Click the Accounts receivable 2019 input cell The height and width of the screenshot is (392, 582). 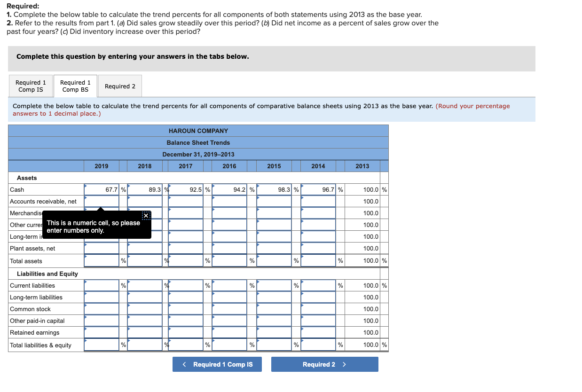(101, 201)
